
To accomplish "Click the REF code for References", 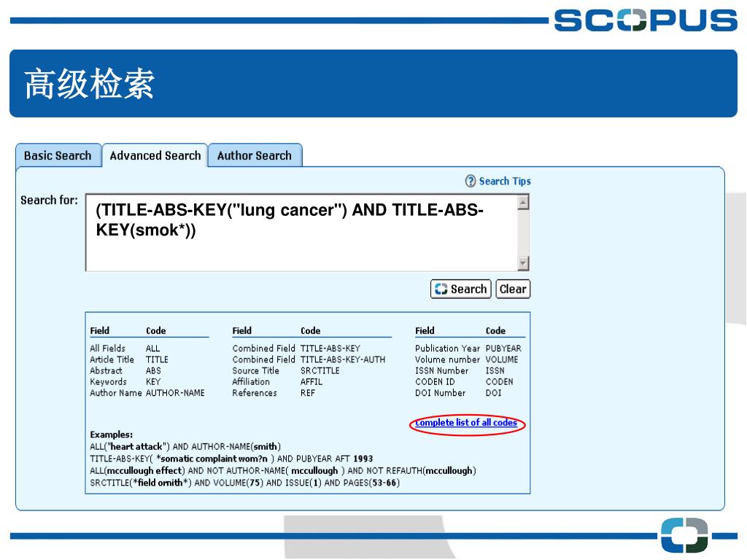I will pyautogui.click(x=308, y=393).
